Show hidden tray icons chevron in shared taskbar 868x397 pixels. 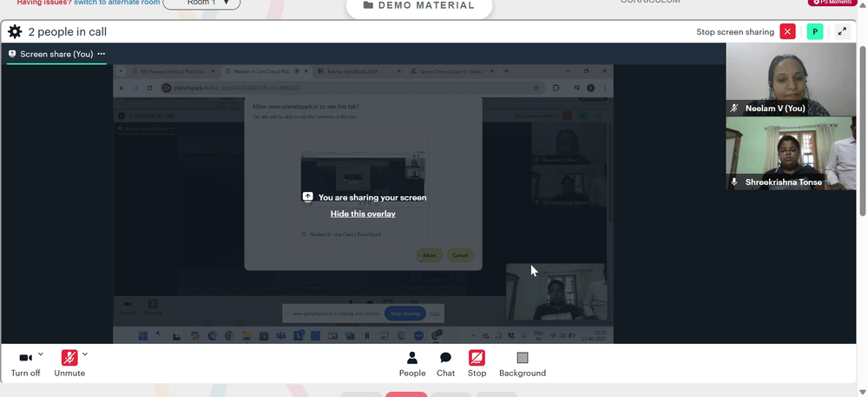click(x=473, y=335)
